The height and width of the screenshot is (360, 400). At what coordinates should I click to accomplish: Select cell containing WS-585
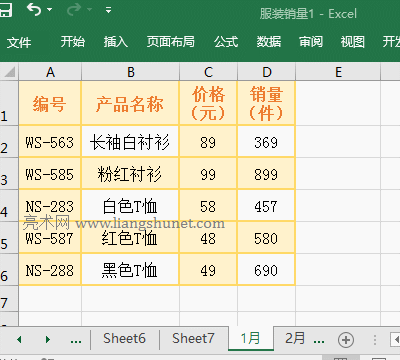(50, 174)
